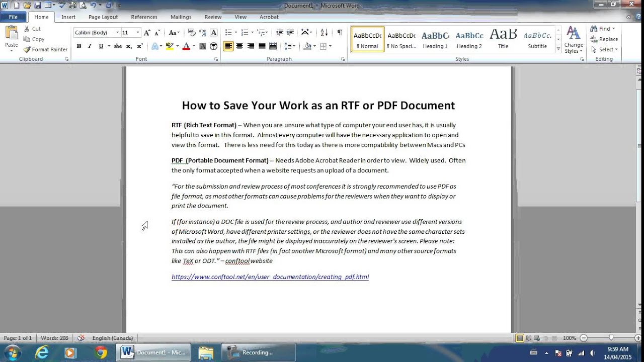Increase the paragraph indent
Screen dimensions: 644x362
pos(290,33)
